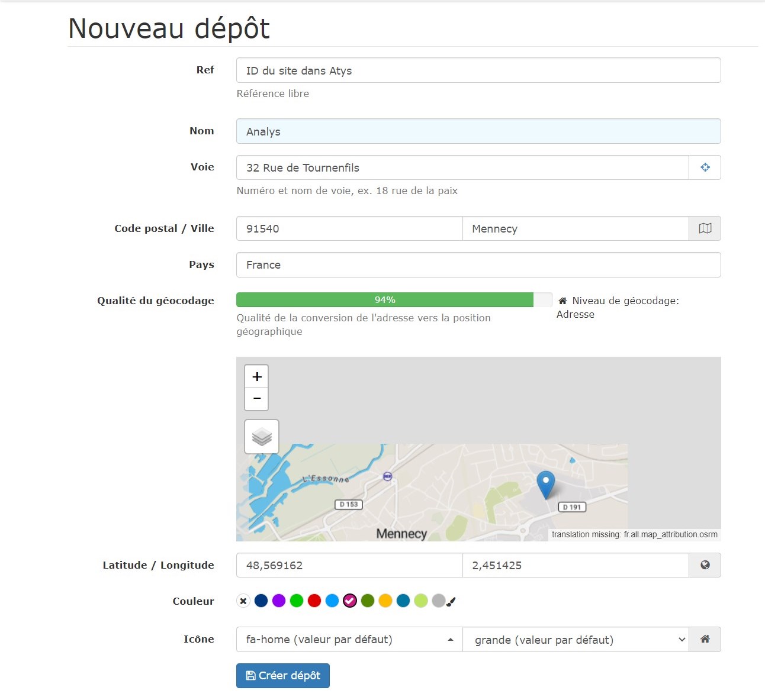
Task: Pick the dark navy blue color
Action: [x=261, y=601]
